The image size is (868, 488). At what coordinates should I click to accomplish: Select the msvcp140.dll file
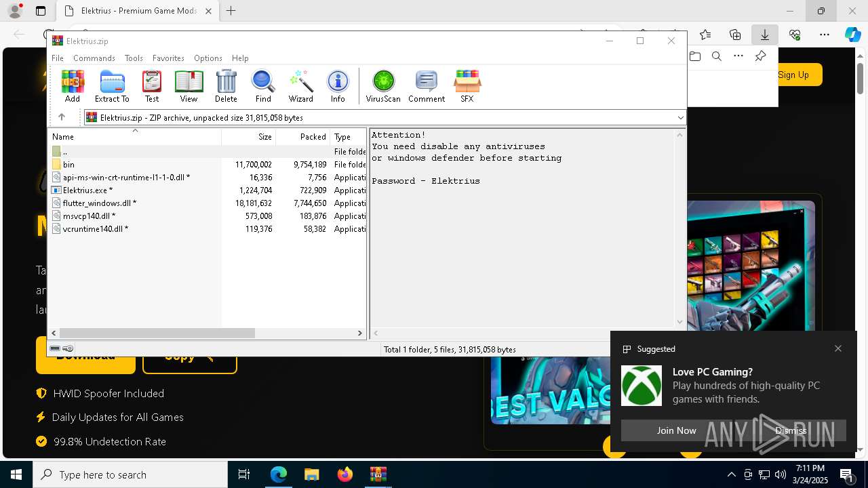pyautogui.click(x=208, y=216)
